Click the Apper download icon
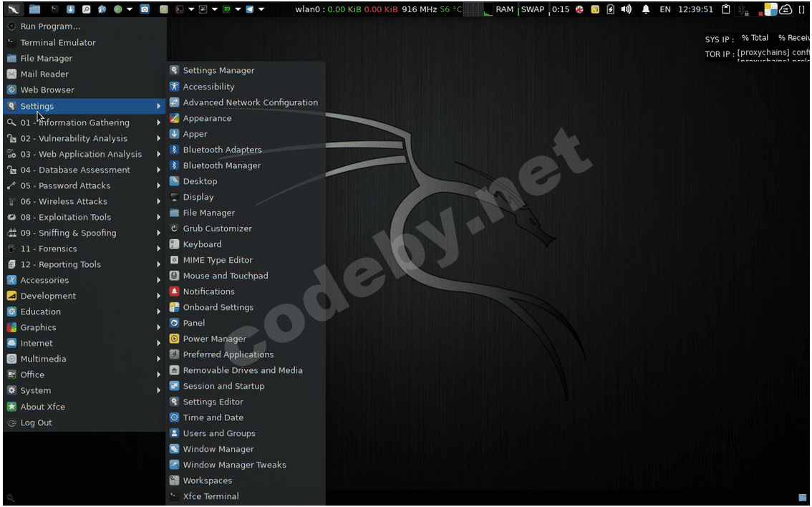This screenshot has width=812, height=507. (x=175, y=134)
